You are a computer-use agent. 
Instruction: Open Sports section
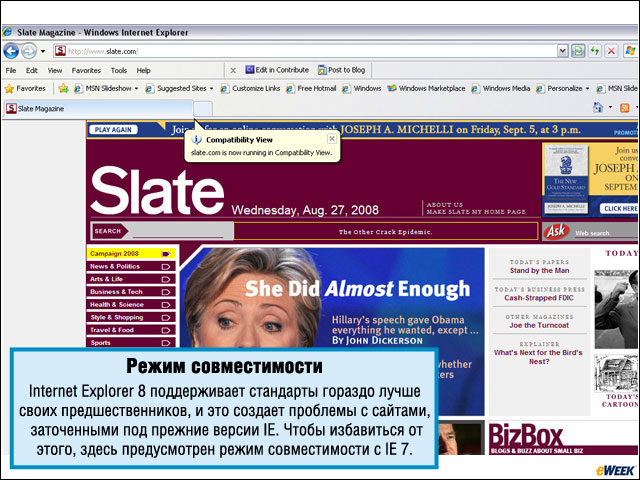(131, 342)
